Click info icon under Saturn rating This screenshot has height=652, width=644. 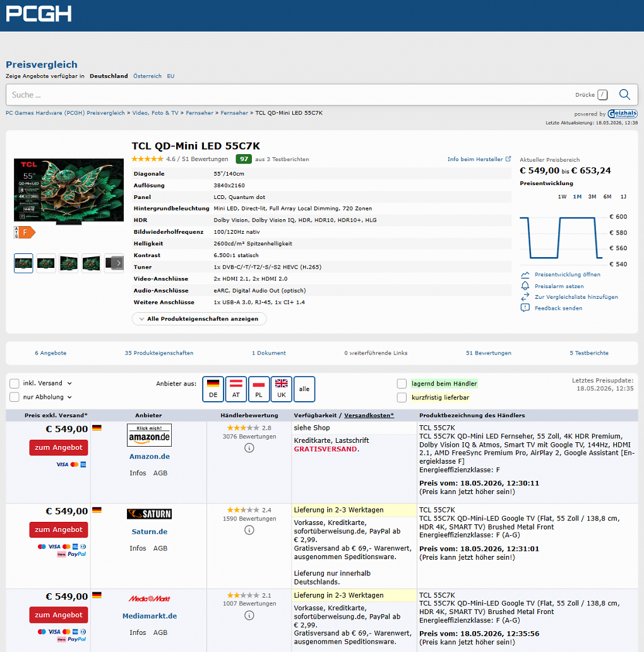coord(249,529)
